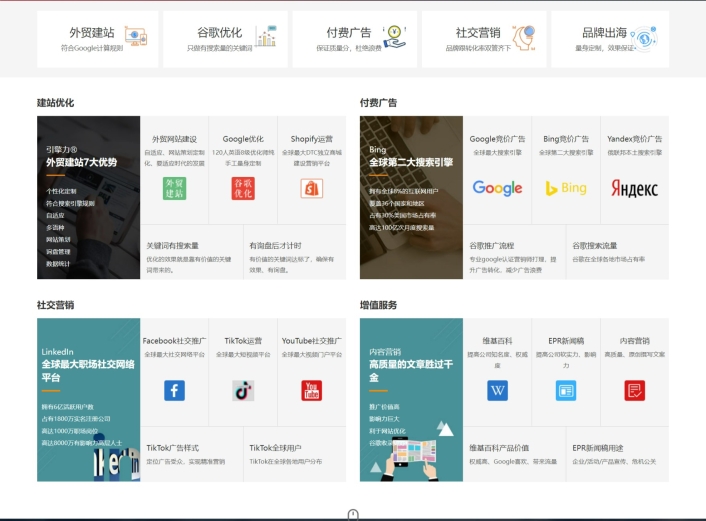Open the 谷歌优化 top card
The height and width of the screenshot is (521, 706).
(x=225, y=39)
